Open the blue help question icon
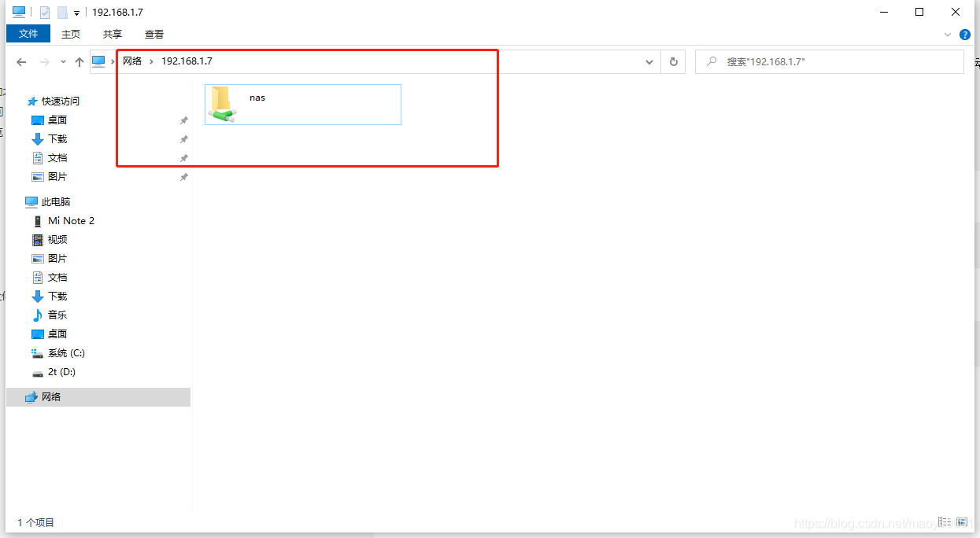 pos(966,35)
